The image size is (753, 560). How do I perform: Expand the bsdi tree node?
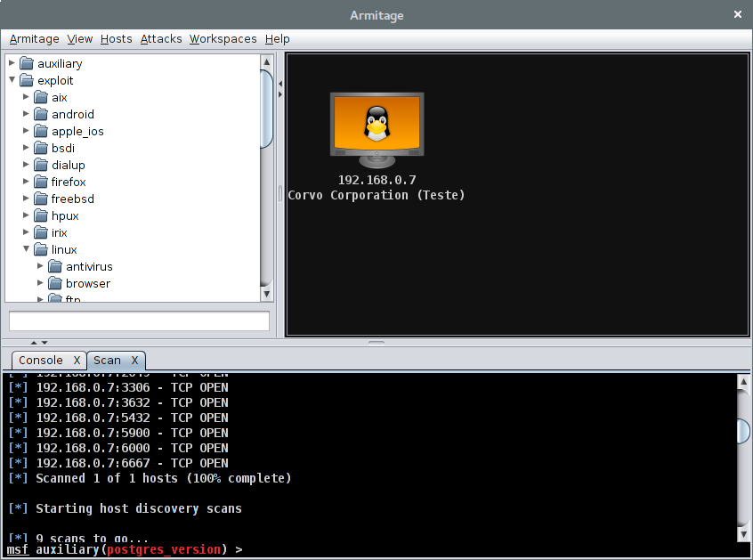[26, 148]
